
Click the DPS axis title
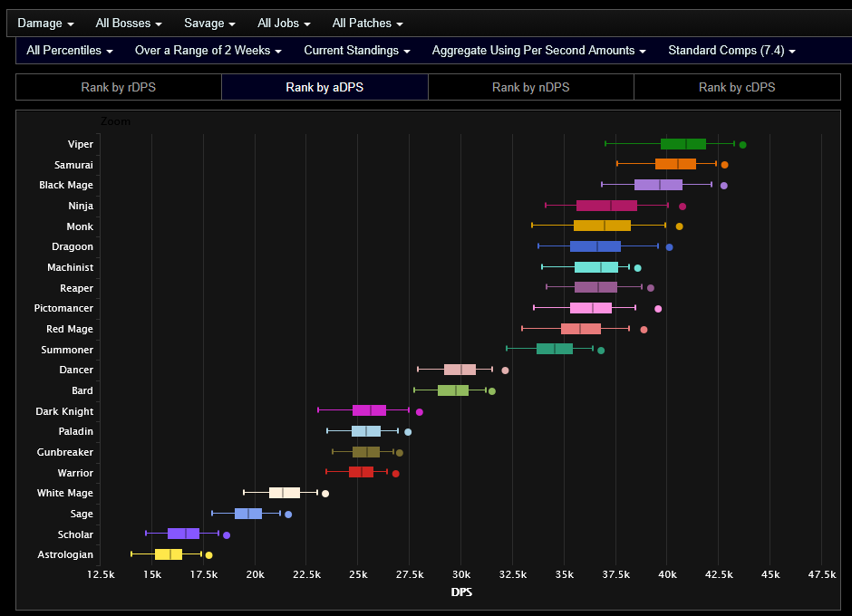461,592
